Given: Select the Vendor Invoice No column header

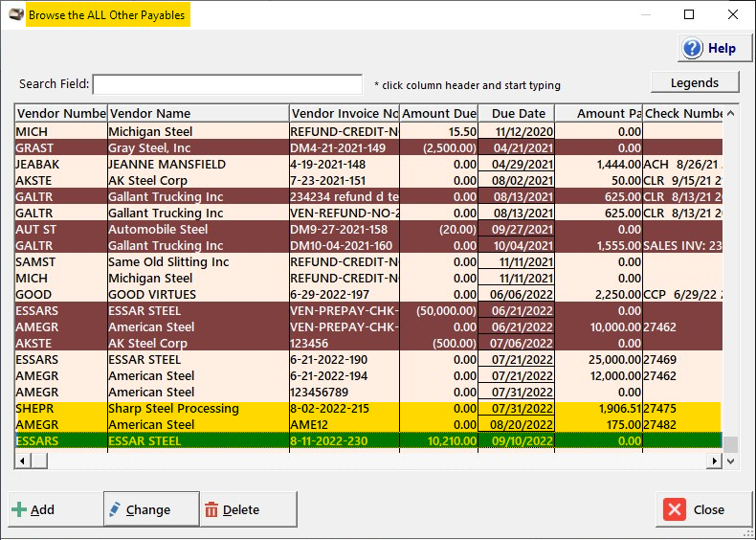Looking at the screenshot, I should 345,113.
